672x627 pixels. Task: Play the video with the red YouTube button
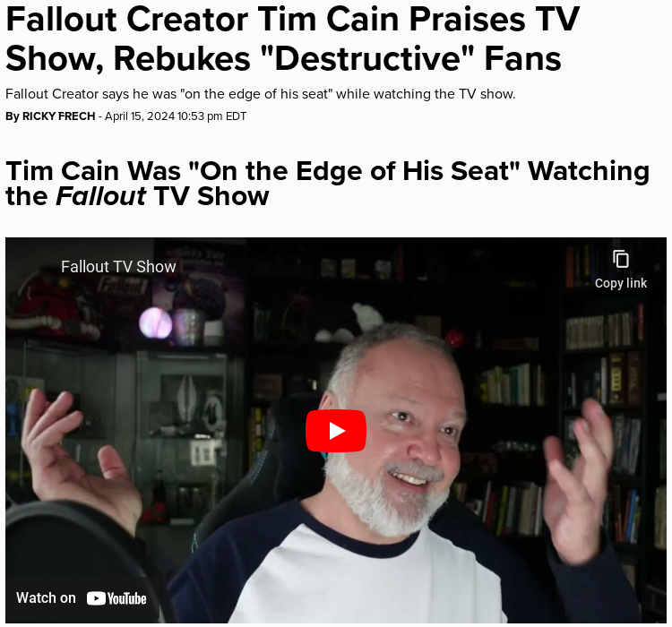point(336,431)
